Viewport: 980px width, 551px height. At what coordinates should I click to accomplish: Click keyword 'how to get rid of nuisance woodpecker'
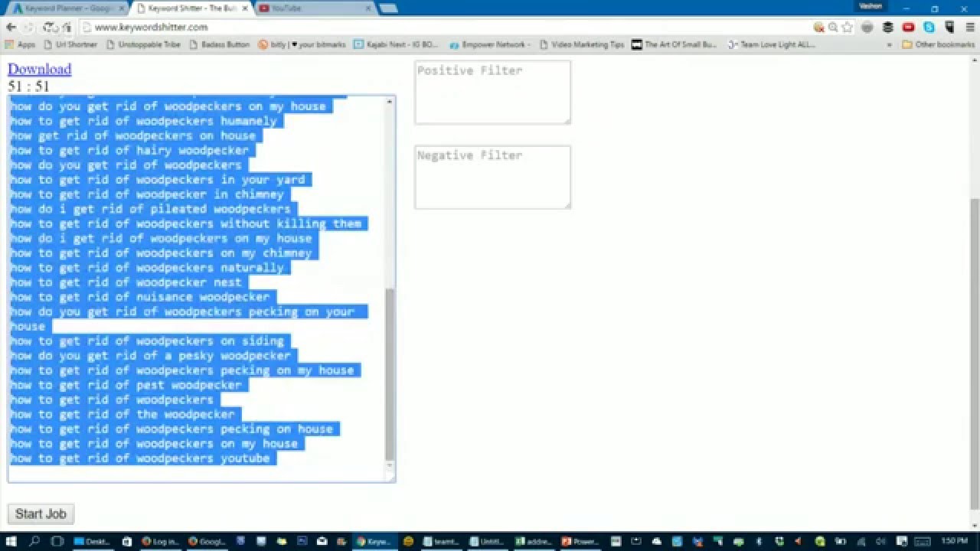pyautogui.click(x=140, y=297)
